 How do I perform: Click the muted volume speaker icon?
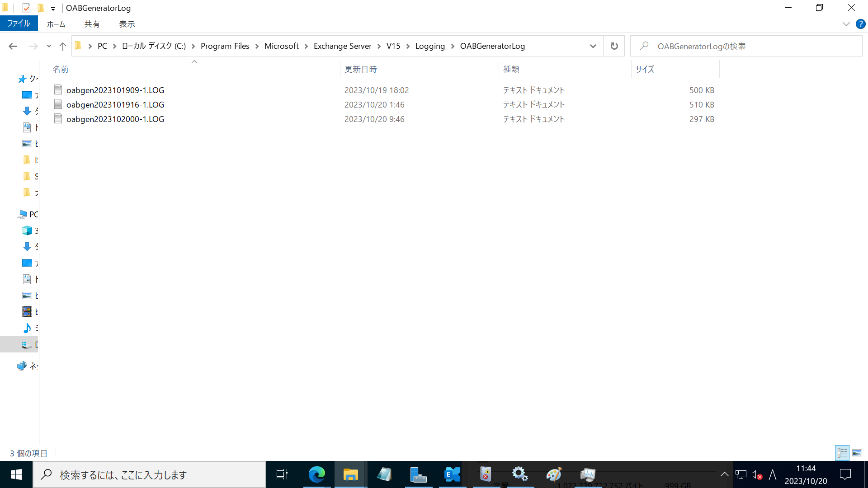[x=757, y=474]
